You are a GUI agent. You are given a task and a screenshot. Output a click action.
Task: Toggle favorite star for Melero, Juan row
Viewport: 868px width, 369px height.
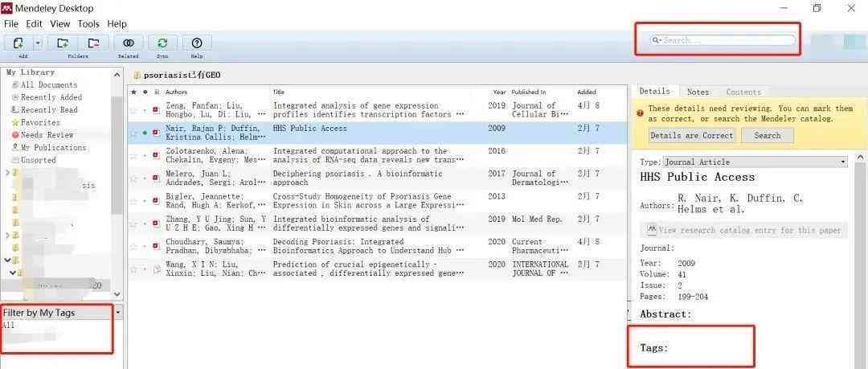[133, 178]
